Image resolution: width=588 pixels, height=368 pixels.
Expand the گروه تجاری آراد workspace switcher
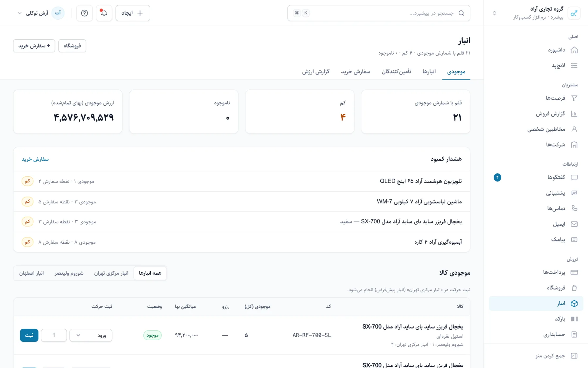coord(494,13)
